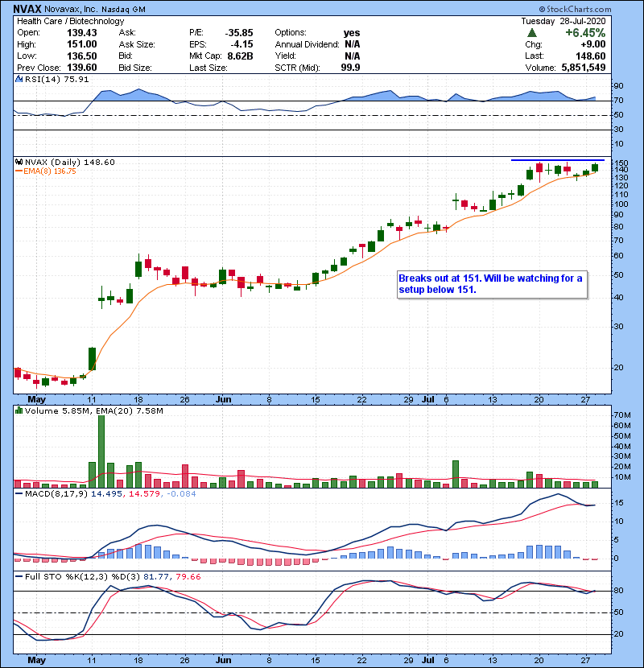Click the green up-triangle change indicator

coord(531,33)
